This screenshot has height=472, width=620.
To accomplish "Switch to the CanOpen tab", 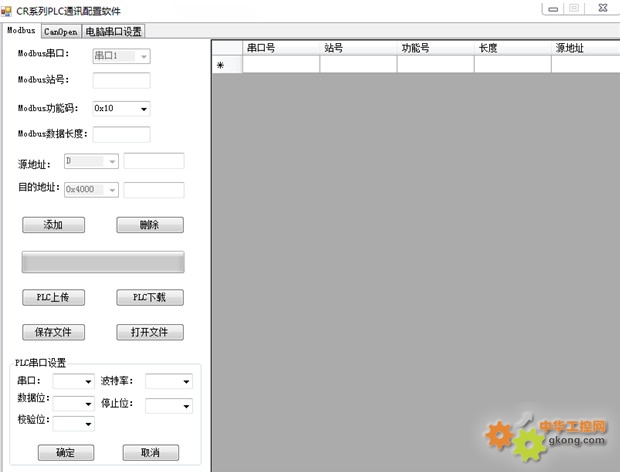I will coord(60,31).
